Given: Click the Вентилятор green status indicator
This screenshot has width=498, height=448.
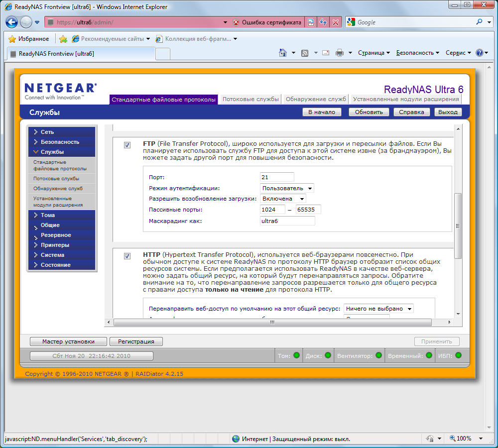Looking at the screenshot, I should 378,355.
